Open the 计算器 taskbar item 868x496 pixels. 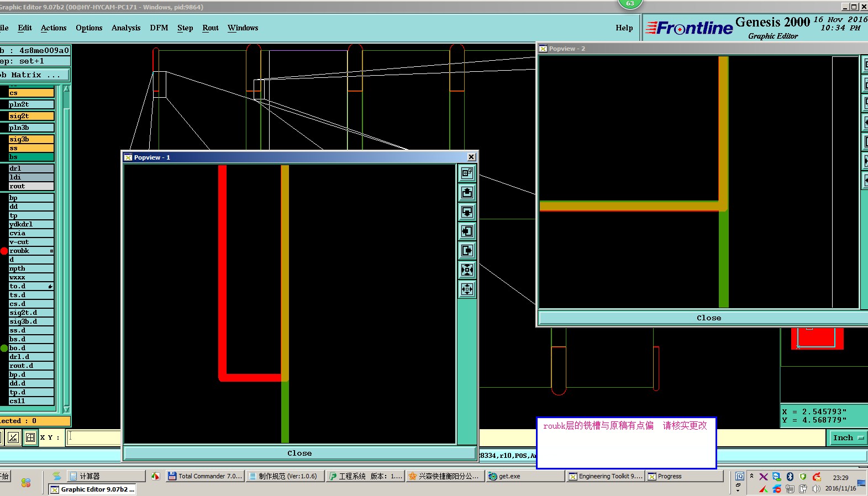point(106,476)
